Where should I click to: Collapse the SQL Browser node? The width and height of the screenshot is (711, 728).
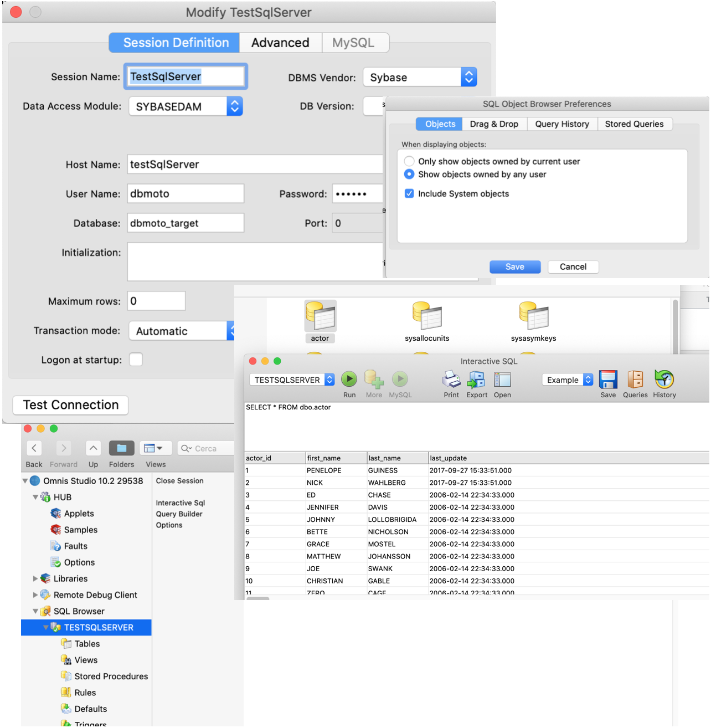(x=35, y=611)
